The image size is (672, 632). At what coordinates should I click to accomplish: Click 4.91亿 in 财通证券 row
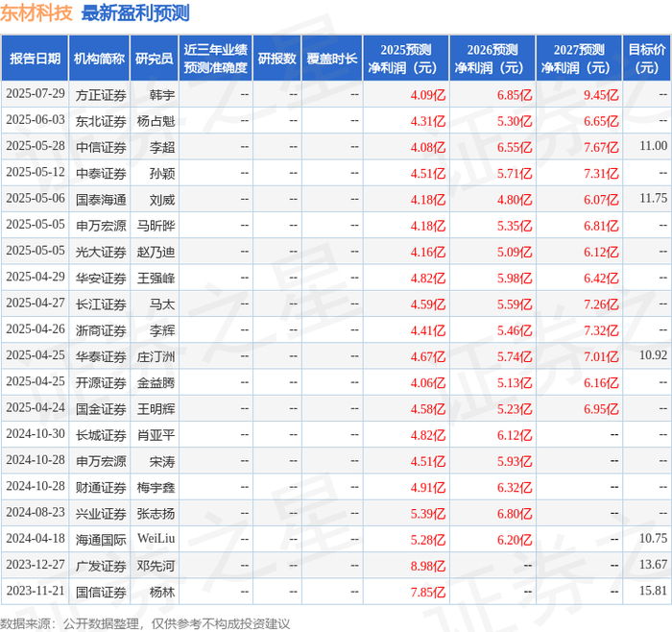coord(428,487)
